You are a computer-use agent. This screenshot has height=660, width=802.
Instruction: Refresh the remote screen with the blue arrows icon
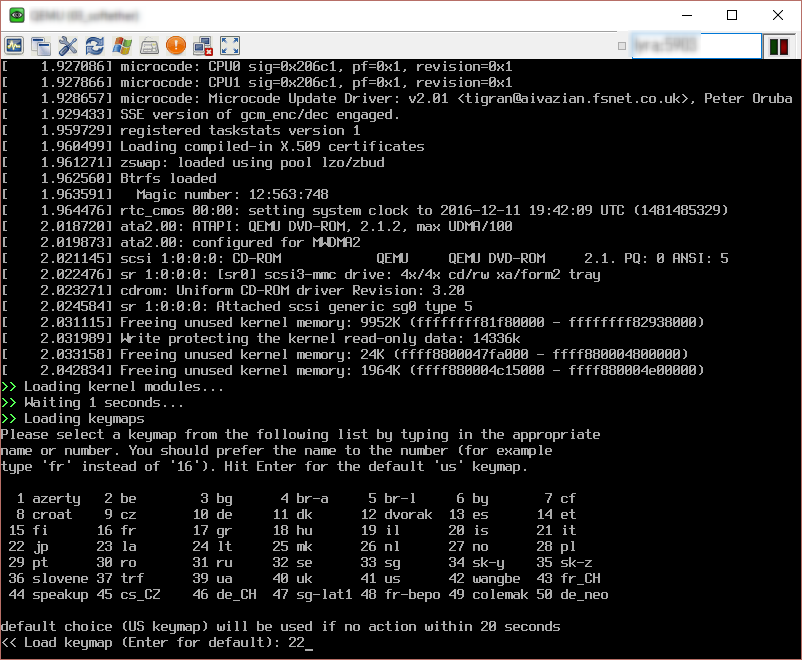(x=95, y=45)
